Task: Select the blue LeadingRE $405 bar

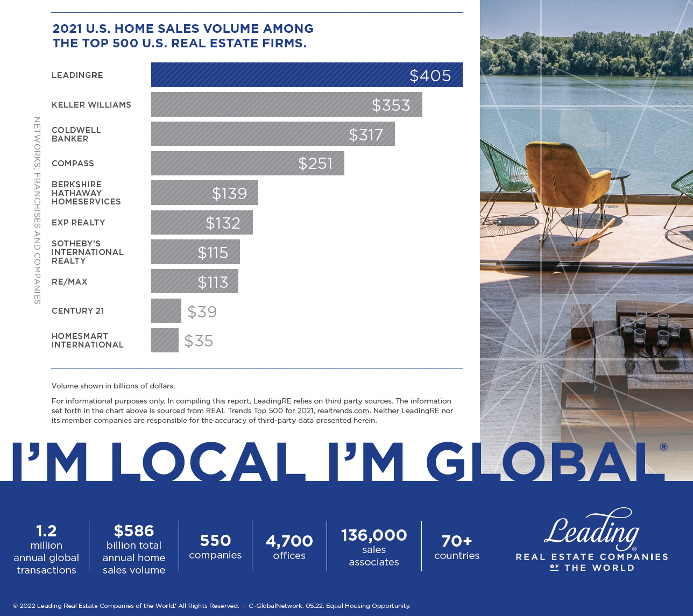Action: [x=306, y=75]
